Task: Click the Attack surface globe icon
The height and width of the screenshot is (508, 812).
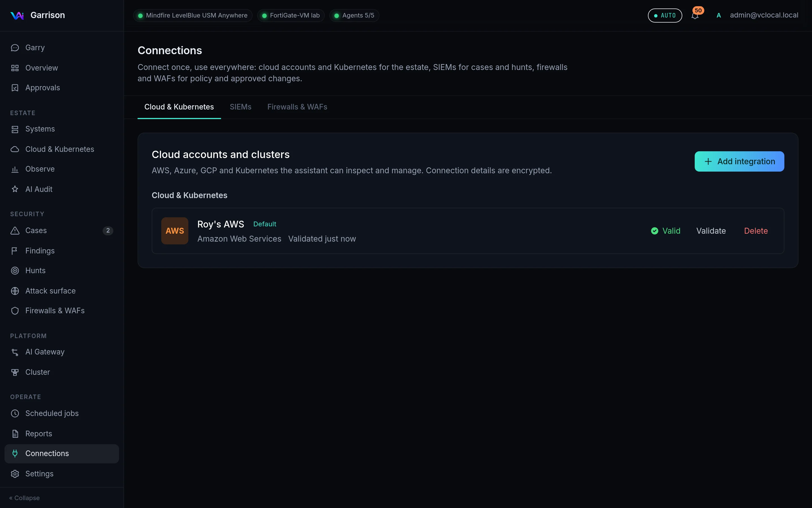Action: pos(15,291)
